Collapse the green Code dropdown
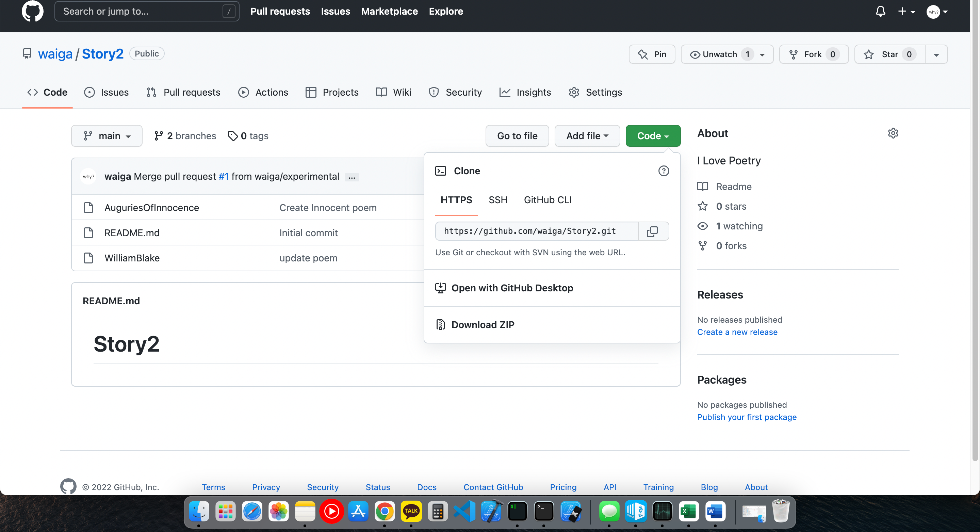Image resolution: width=980 pixels, height=532 pixels. tap(653, 136)
